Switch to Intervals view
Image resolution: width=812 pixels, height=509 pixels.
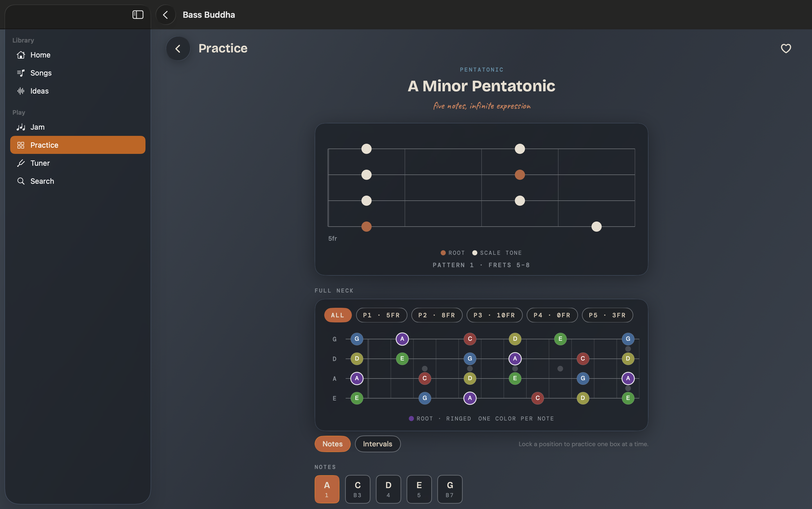[378, 444]
